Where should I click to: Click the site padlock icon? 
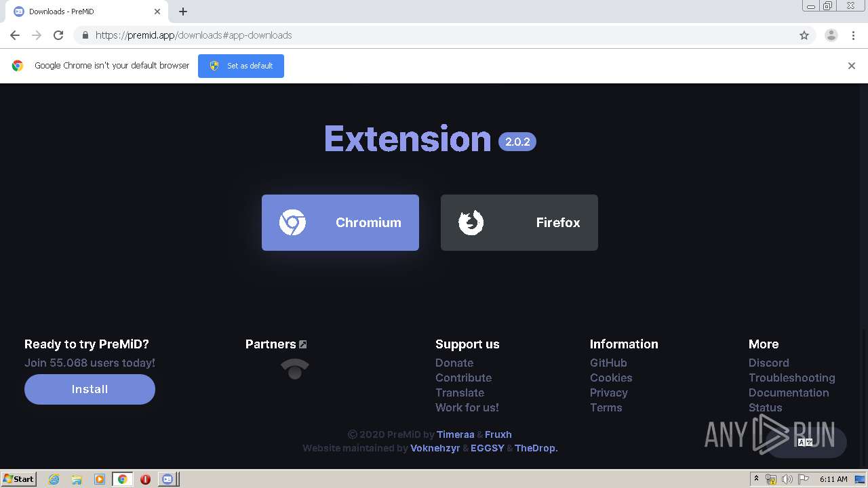[85, 35]
